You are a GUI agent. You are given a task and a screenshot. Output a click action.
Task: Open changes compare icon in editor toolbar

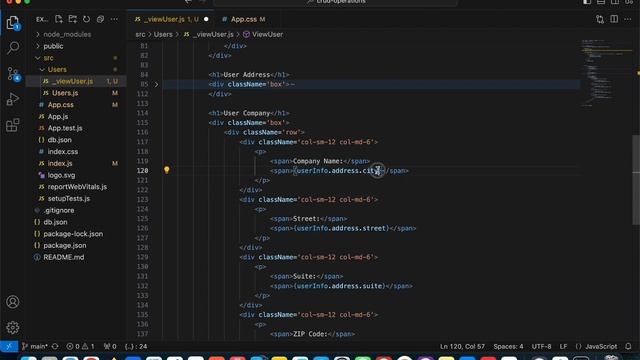[x=600, y=19]
